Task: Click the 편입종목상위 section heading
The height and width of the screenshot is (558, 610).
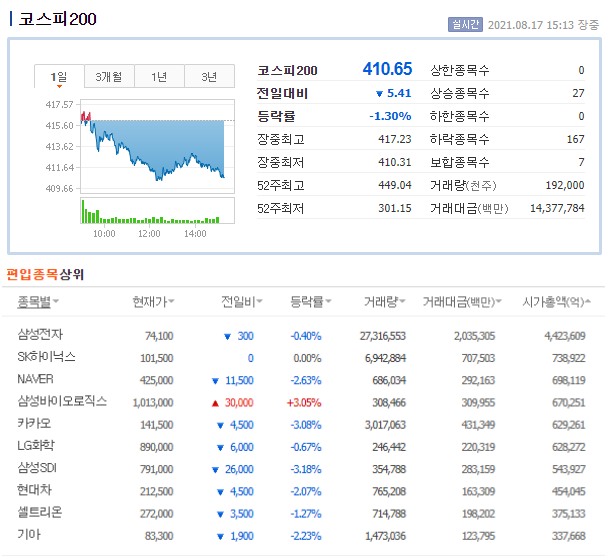Action: 45,274
